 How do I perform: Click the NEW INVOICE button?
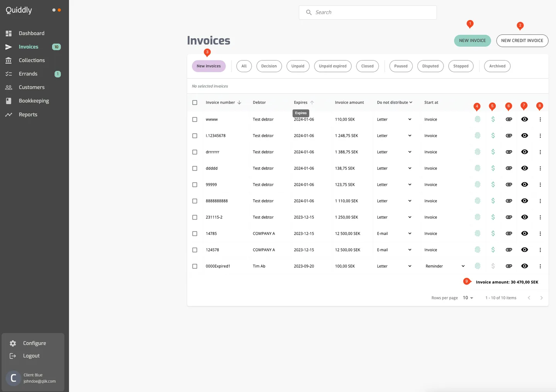tap(472, 41)
